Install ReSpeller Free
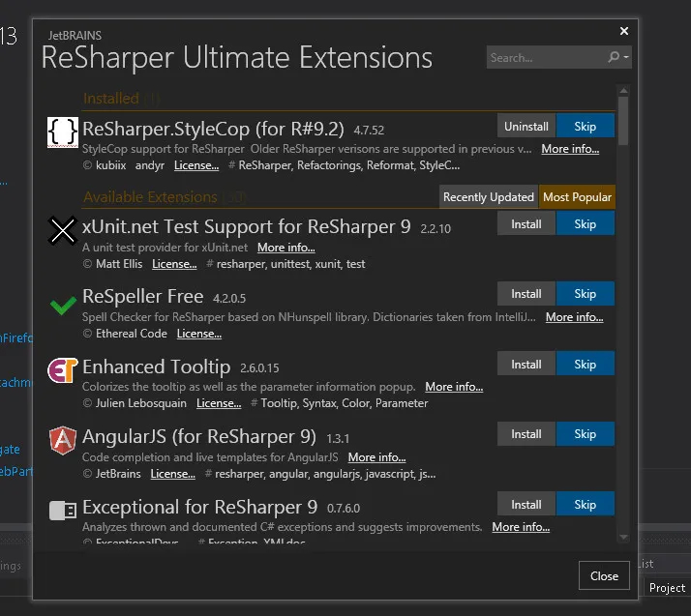 [x=526, y=293]
